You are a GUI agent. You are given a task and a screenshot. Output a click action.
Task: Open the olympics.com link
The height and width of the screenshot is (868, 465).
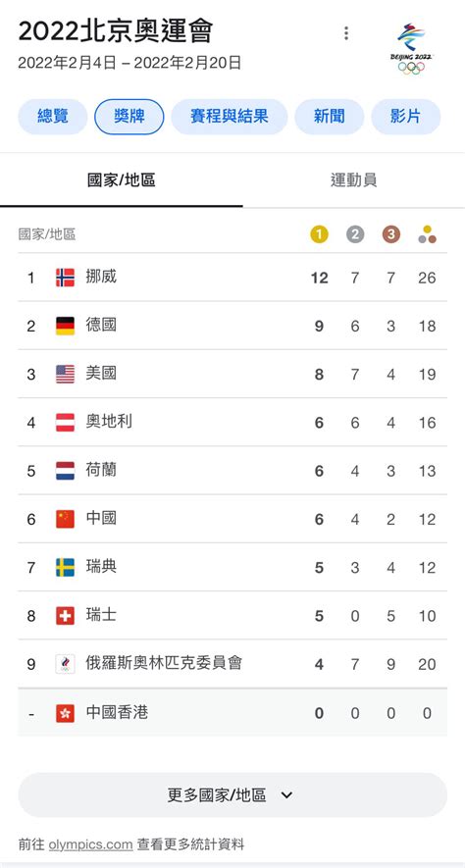point(91,844)
